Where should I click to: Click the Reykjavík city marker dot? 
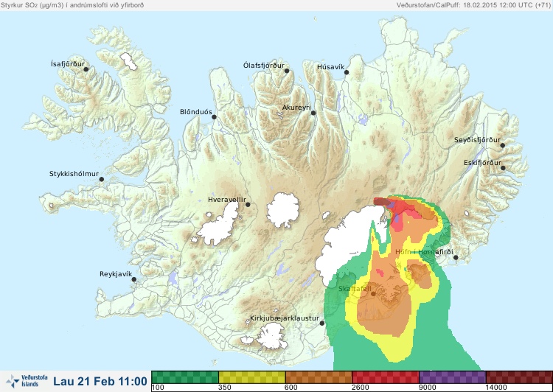(x=134, y=279)
